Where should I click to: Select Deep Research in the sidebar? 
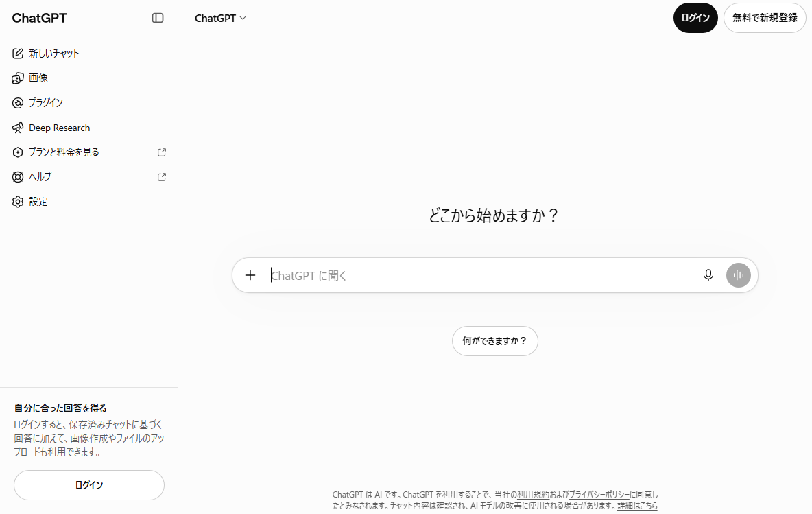[x=88, y=128]
